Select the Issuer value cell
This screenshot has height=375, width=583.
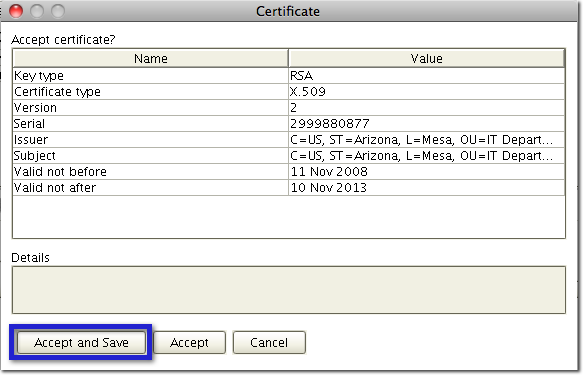[426, 140]
